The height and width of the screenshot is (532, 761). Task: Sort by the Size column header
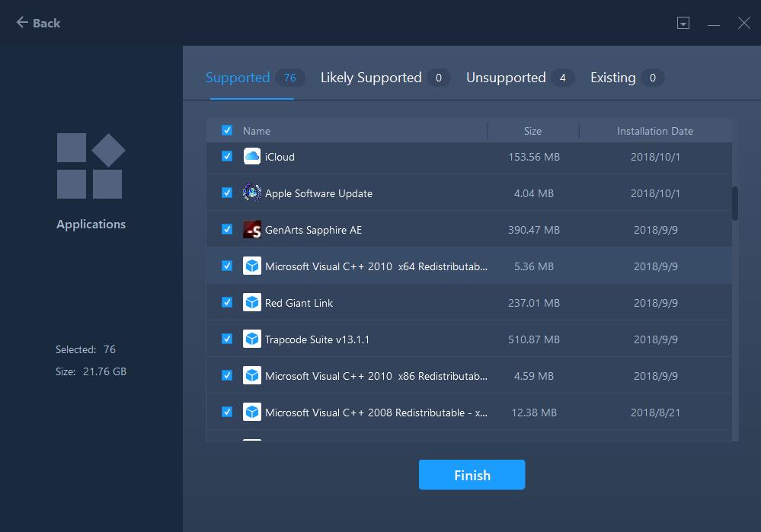click(x=532, y=131)
